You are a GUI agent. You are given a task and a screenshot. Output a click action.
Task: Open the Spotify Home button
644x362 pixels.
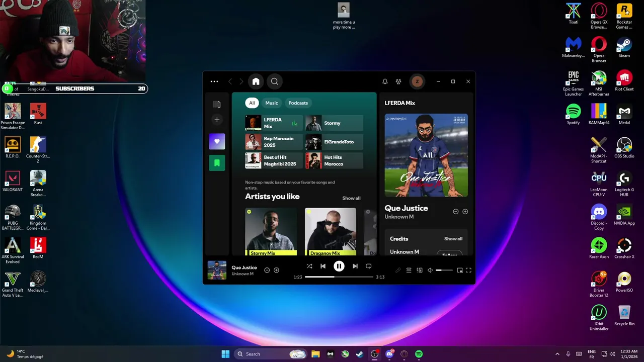[x=256, y=81]
